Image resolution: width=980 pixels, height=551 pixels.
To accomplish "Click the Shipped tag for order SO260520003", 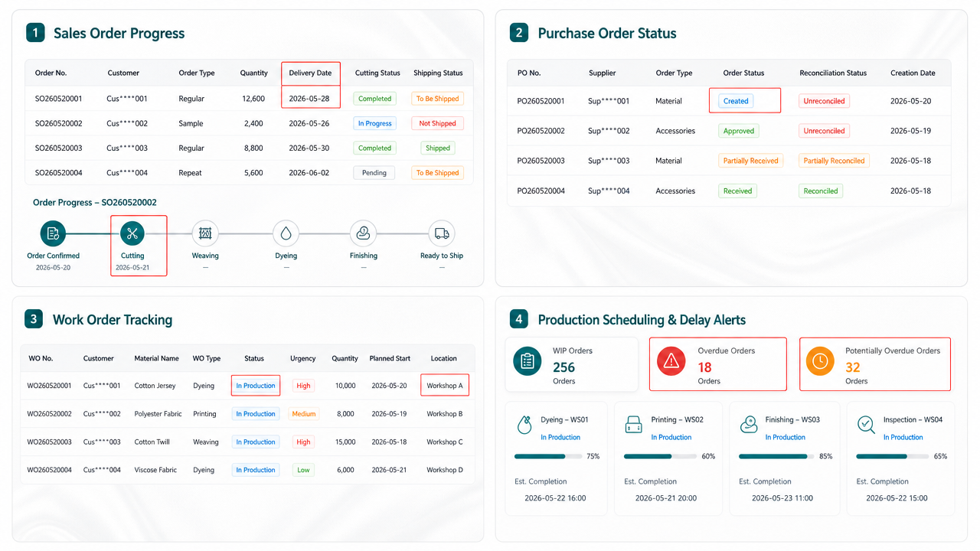I will (x=438, y=148).
